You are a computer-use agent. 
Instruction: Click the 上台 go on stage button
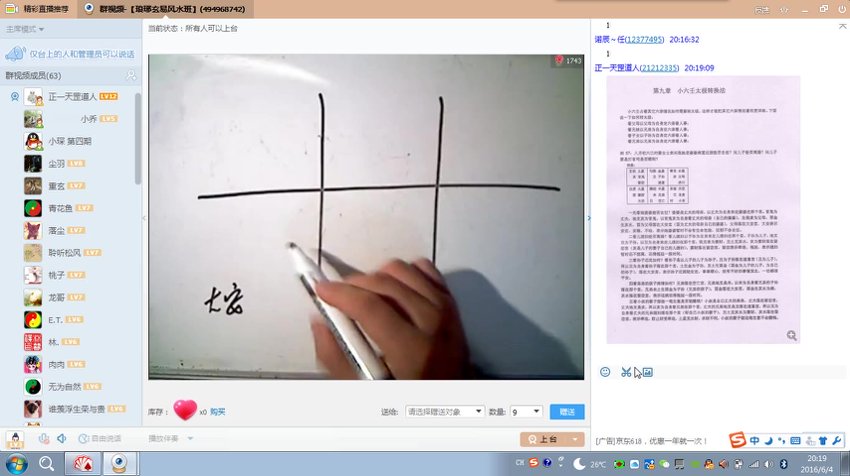(543, 439)
